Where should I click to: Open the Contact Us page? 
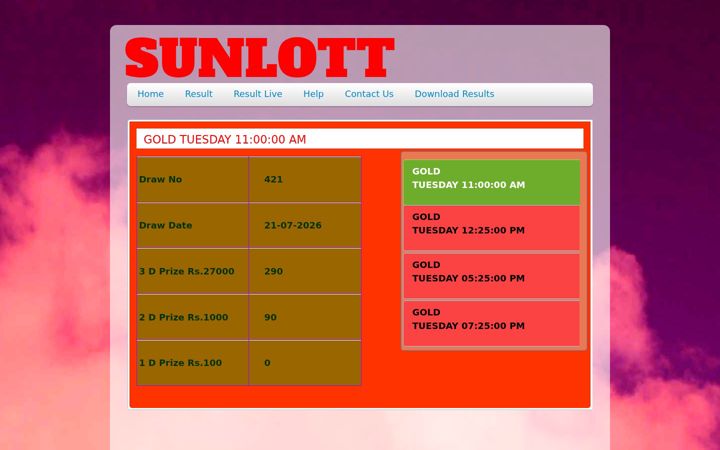[x=369, y=94]
